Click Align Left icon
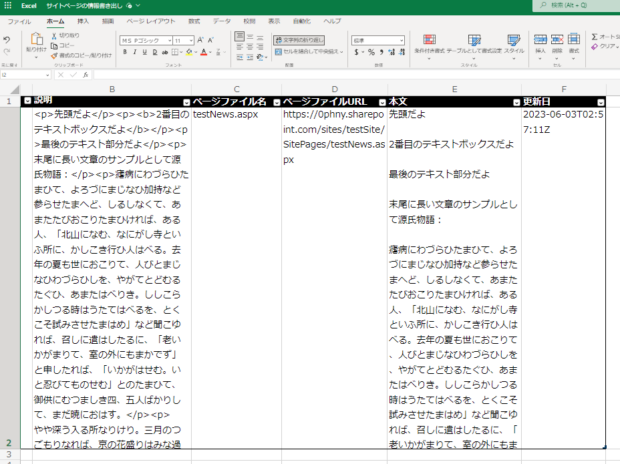 (x=240, y=47)
